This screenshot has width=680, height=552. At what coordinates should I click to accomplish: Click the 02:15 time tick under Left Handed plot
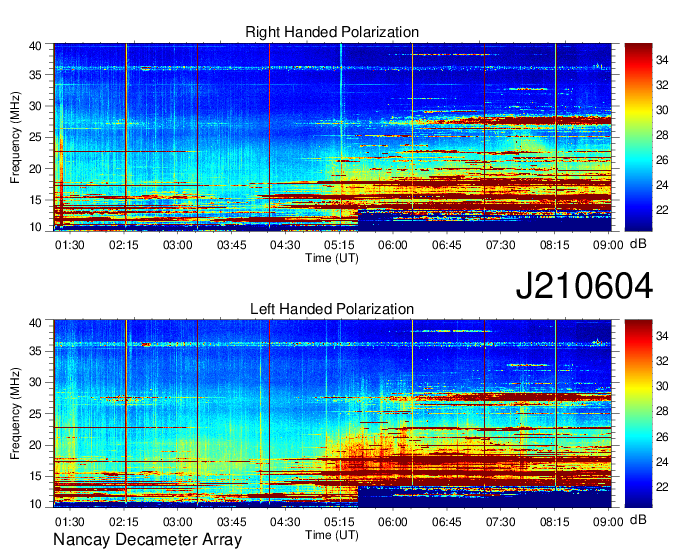[124, 522]
